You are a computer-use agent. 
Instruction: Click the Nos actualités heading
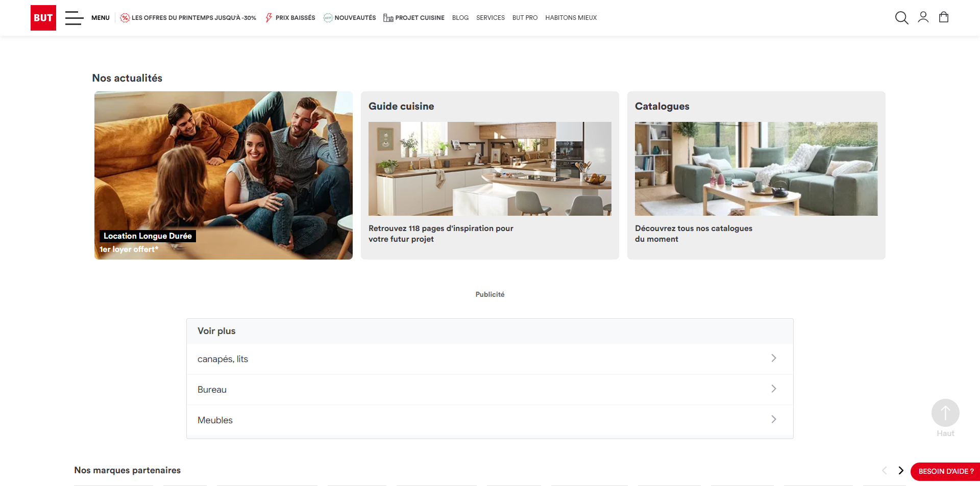[x=127, y=78]
